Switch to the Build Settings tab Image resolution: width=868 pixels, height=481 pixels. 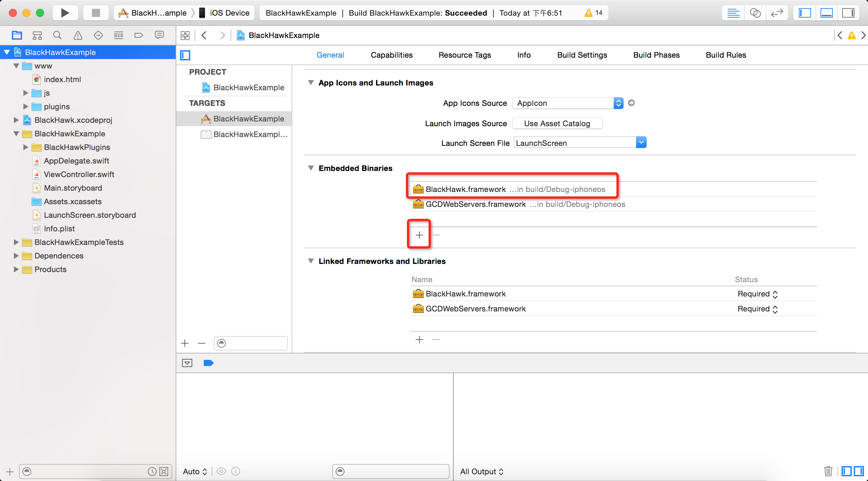pos(582,55)
